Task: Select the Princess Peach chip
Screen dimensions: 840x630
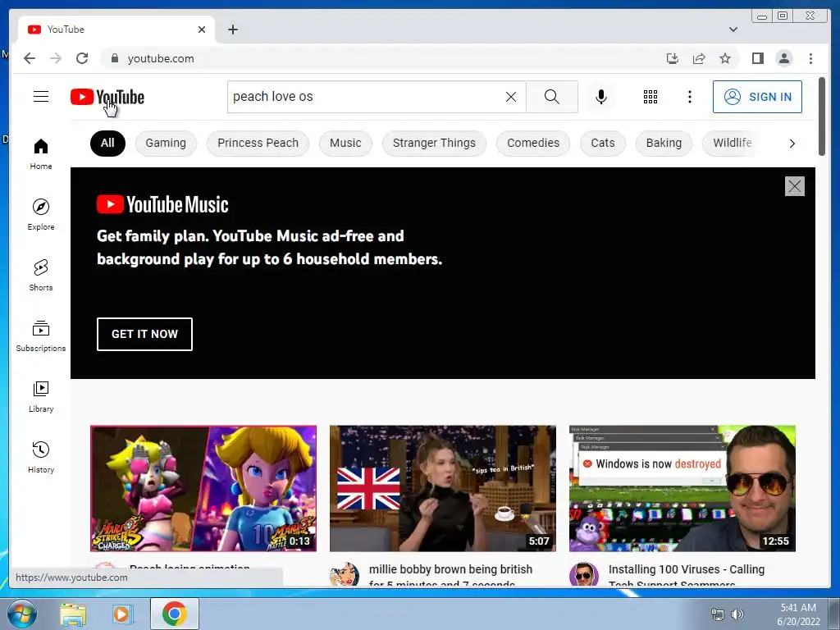Action: point(258,143)
